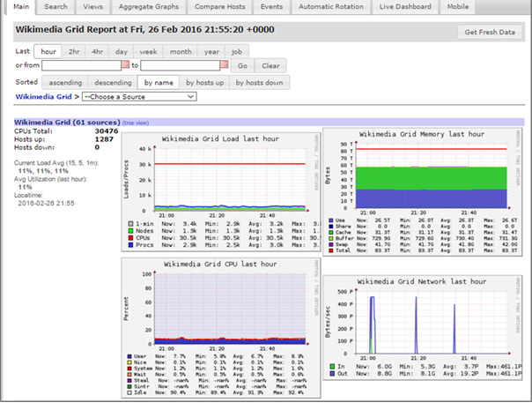Open the tree view link

pyautogui.click(x=136, y=123)
